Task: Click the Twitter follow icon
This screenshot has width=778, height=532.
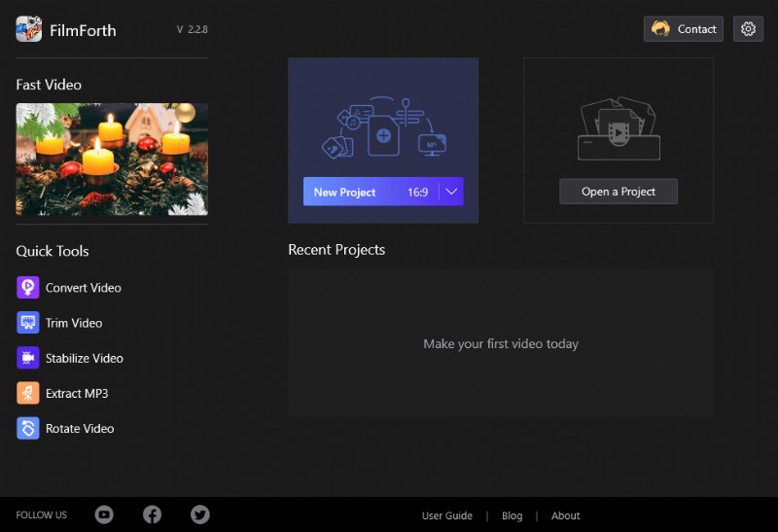Action: (199, 514)
